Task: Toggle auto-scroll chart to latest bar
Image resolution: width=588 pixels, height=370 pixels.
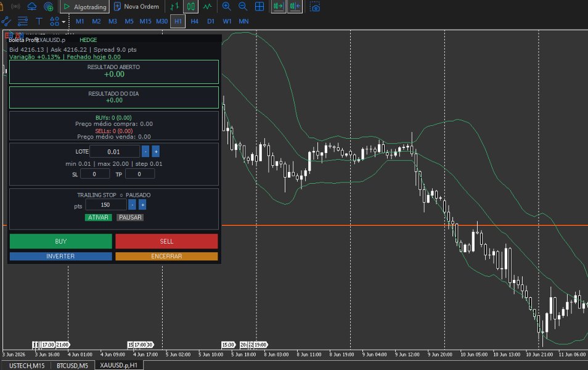Action: [278, 7]
